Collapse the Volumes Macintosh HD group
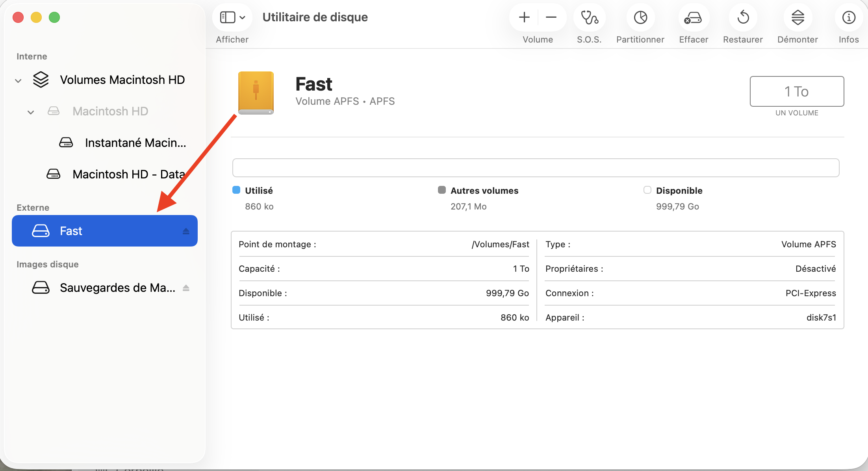 pos(18,81)
